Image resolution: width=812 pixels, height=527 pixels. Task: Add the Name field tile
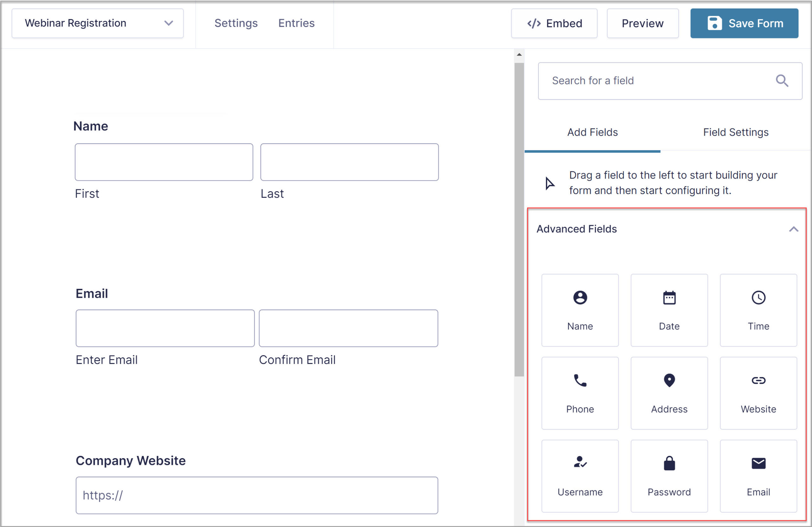click(580, 310)
